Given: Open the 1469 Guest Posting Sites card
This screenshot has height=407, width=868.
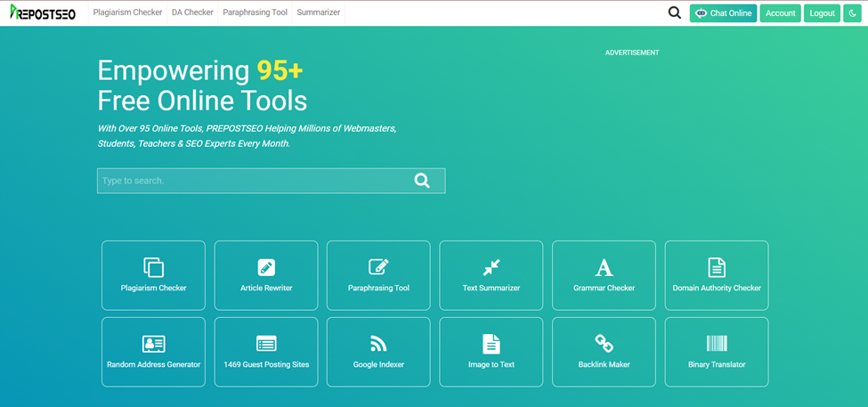Looking at the screenshot, I should pyautogui.click(x=266, y=352).
